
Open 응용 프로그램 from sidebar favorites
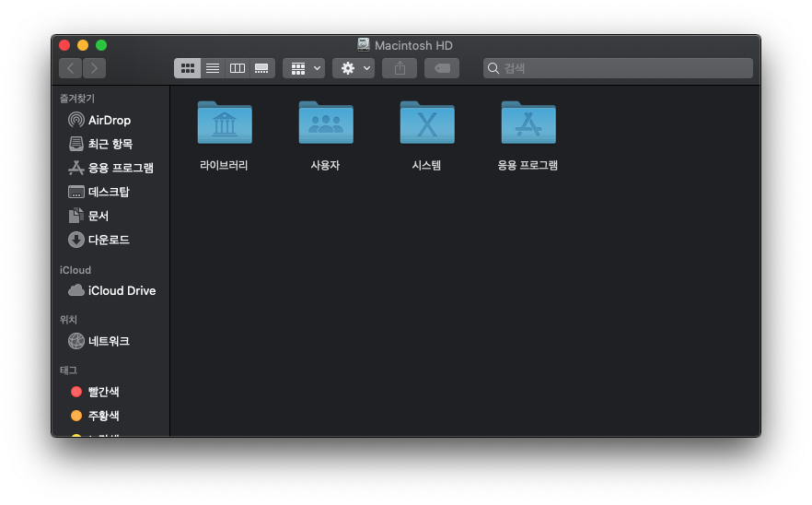pyautogui.click(x=110, y=168)
